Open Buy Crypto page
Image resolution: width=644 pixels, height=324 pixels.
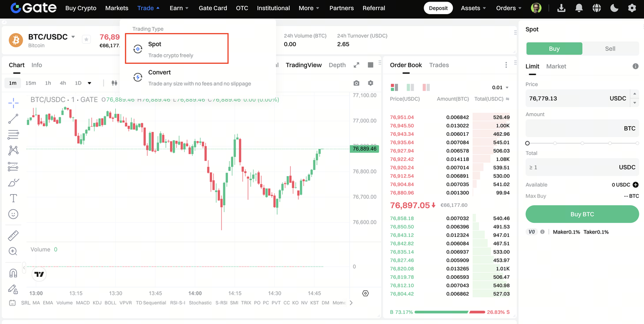coord(81,8)
